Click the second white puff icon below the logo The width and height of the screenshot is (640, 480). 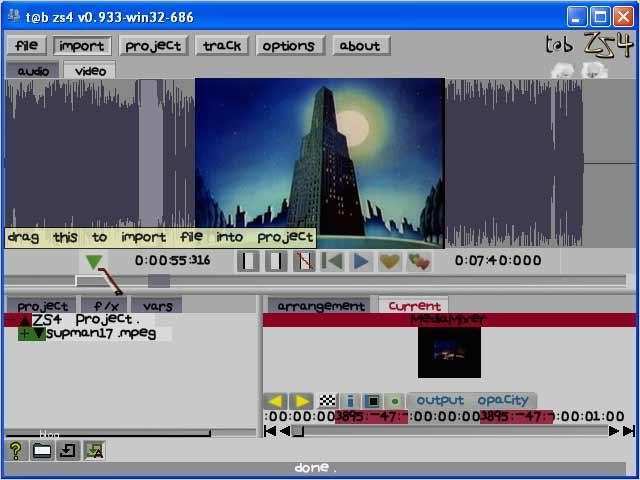point(594,70)
